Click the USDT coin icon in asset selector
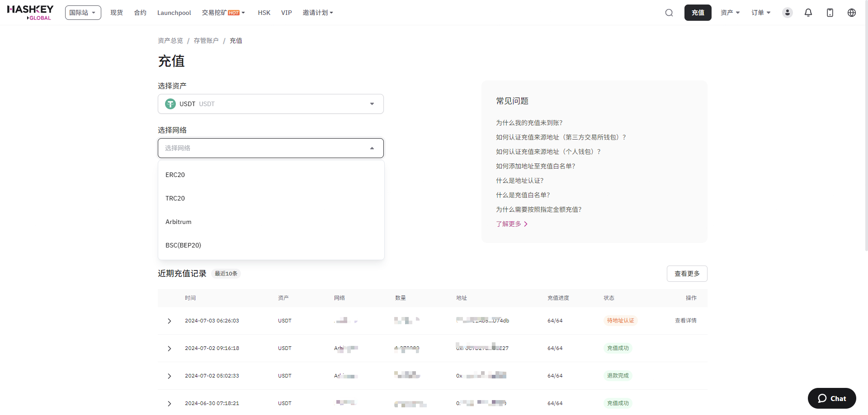Image resolution: width=868 pixels, height=415 pixels. (170, 104)
